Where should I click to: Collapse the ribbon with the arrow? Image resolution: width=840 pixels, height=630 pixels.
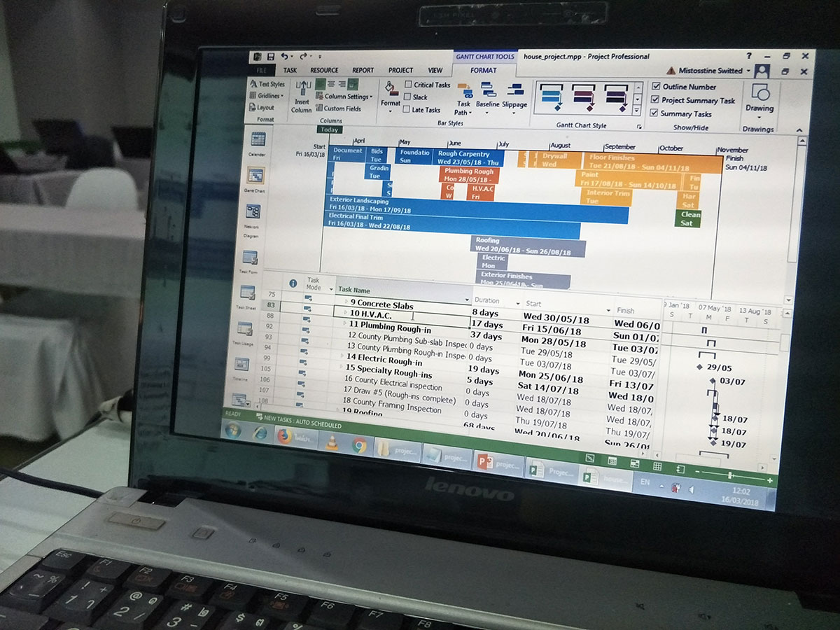(x=800, y=130)
